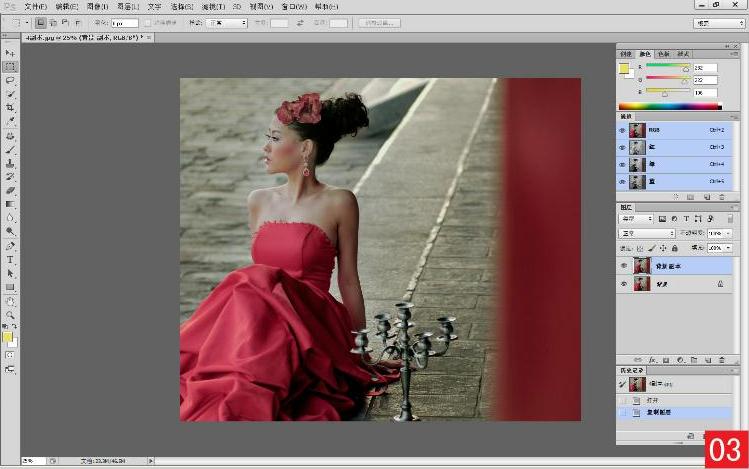
Task: Select the Path Selection tool
Action: (10, 274)
